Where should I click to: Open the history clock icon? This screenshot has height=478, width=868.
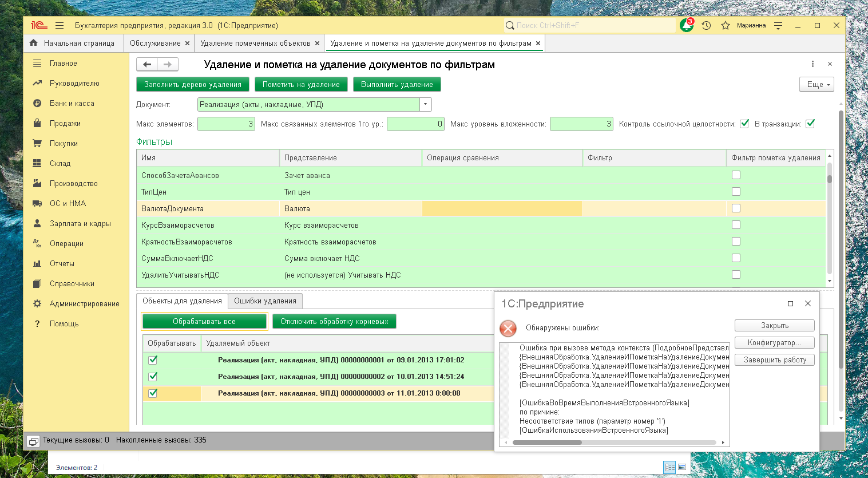tap(706, 26)
